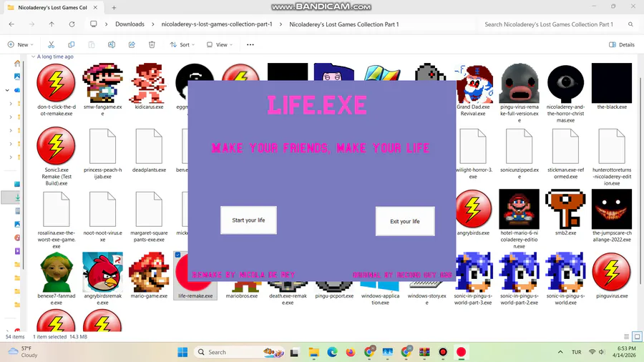Refresh the folder view

pos(72,24)
